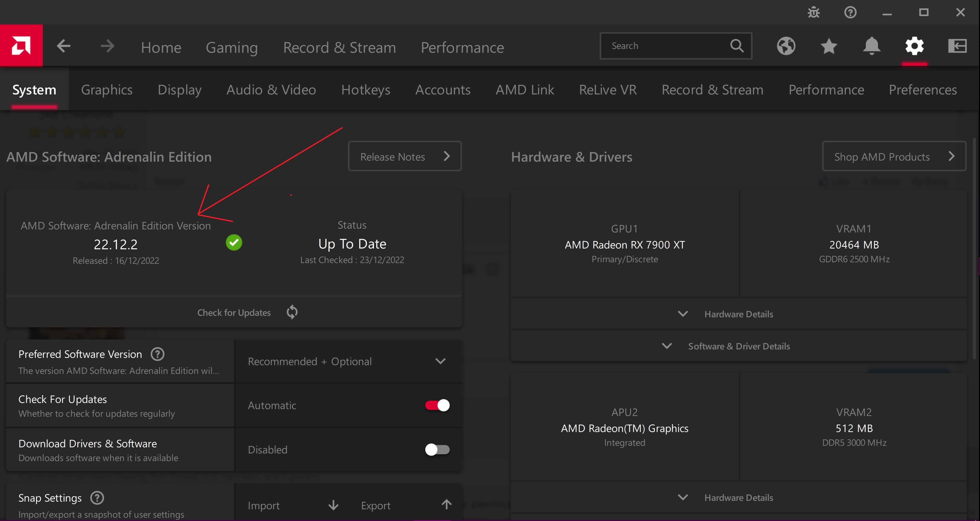Image resolution: width=980 pixels, height=521 pixels.
Task: Click Check for Updates button
Action: tap(234, 312)
